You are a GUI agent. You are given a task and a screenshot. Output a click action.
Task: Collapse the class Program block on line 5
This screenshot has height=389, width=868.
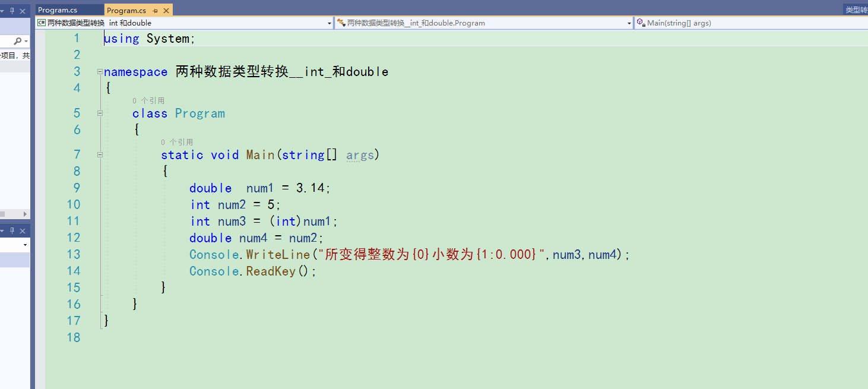point(100,113)
